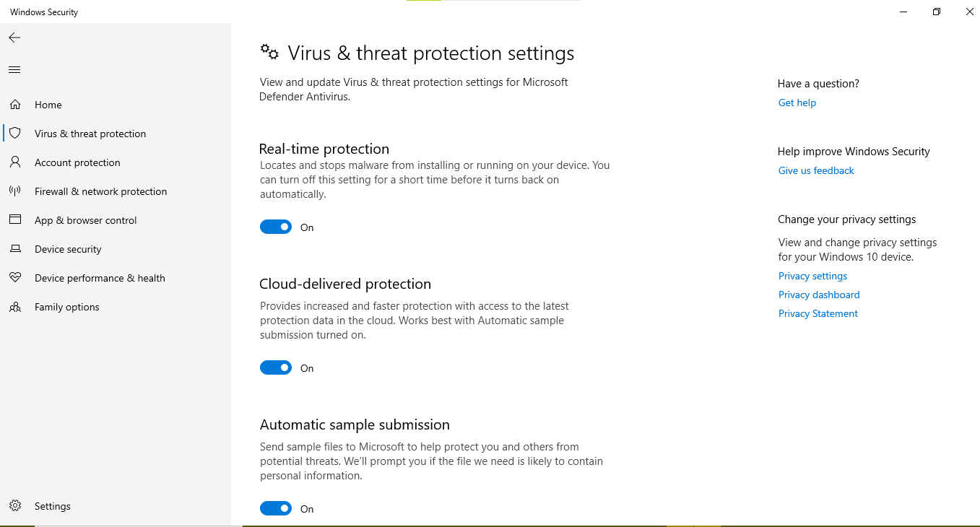The width and height of the screenshot is (980, 527).
Task: Open Device performance & health
Action: click(x=100, y=277)
